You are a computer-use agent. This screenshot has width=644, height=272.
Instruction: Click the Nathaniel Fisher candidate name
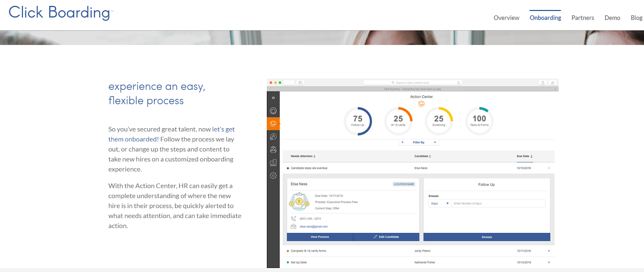[425, 262]
